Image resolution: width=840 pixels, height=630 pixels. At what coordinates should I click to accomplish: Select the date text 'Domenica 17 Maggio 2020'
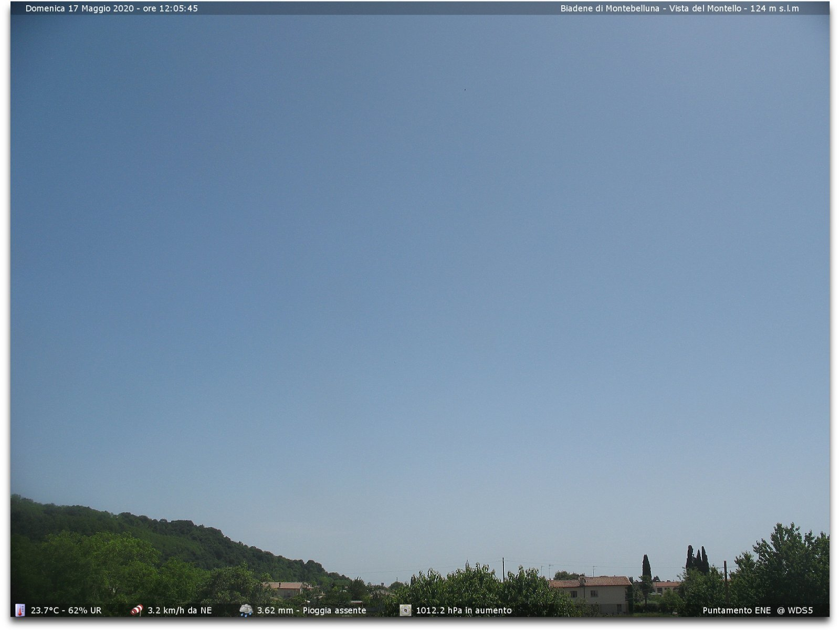pyautogui.click(x=80, y=8)
